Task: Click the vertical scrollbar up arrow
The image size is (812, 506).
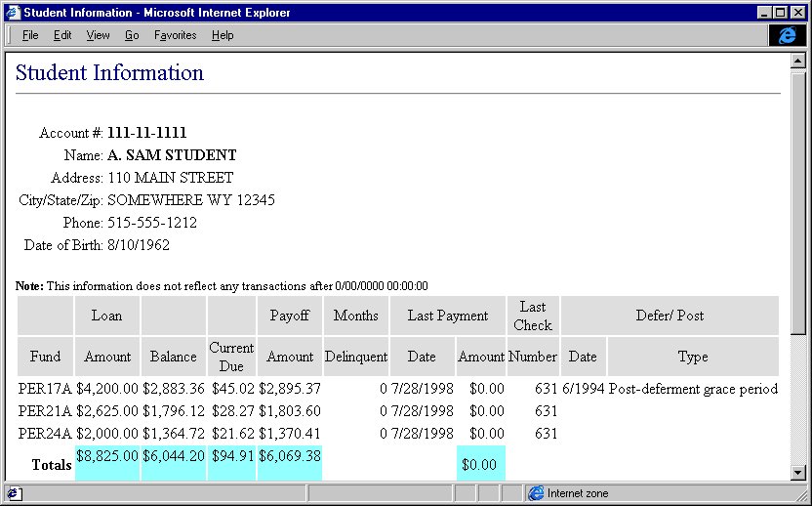Action: pos(798,62)
